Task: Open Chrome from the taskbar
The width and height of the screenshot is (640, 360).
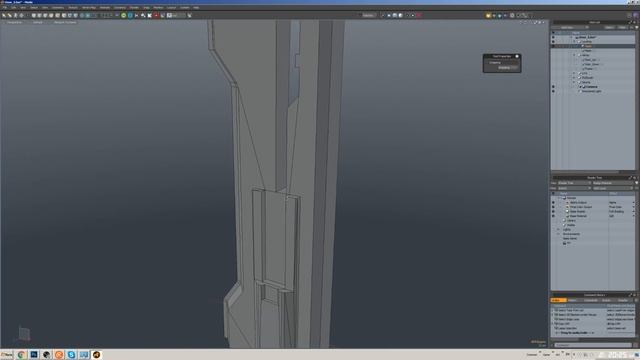Action: point(21,355)
